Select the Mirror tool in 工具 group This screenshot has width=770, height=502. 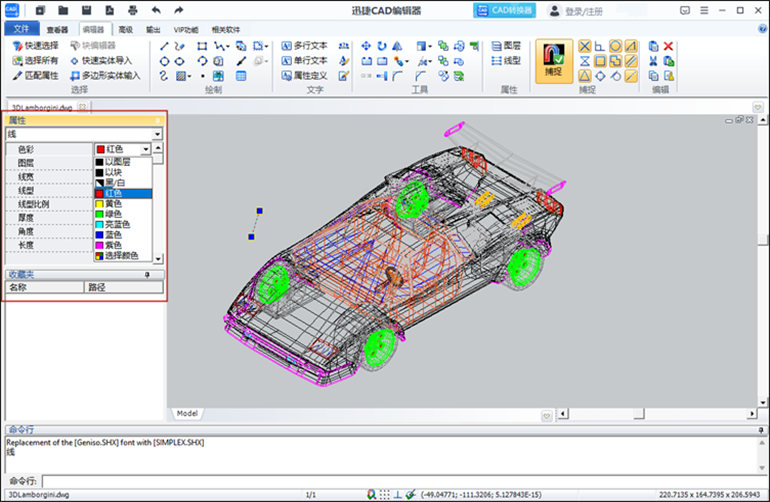[x=397, y=46]
